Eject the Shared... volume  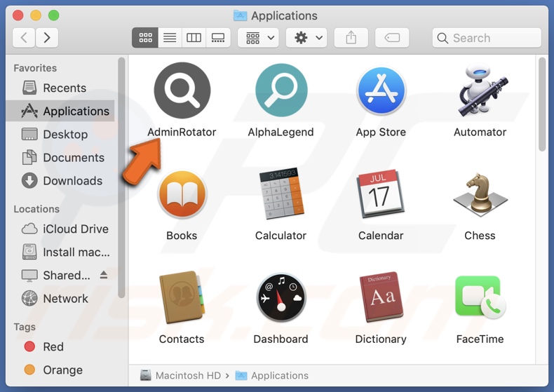click(x=104, y=275)
